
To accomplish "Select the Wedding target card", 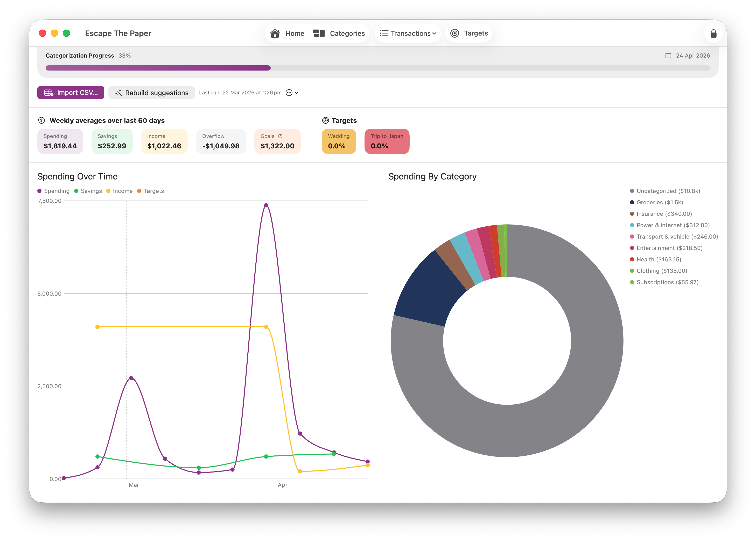I will pyautogui.click(x=339, y=141).
